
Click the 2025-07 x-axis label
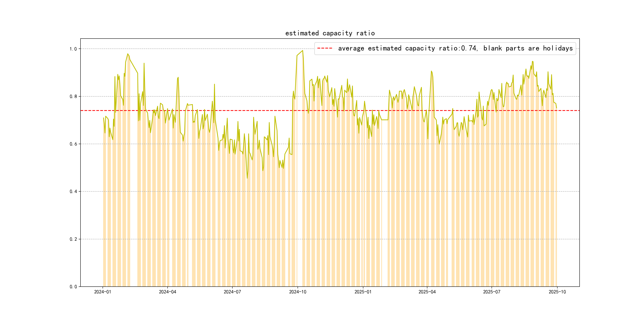(492, 292)
